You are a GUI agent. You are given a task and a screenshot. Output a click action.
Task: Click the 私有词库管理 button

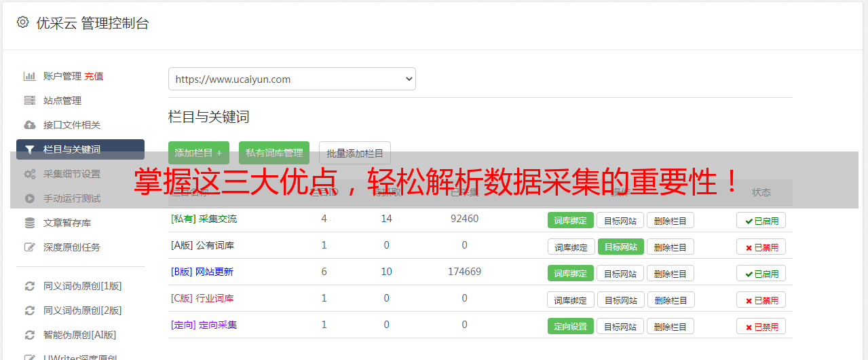274,153
